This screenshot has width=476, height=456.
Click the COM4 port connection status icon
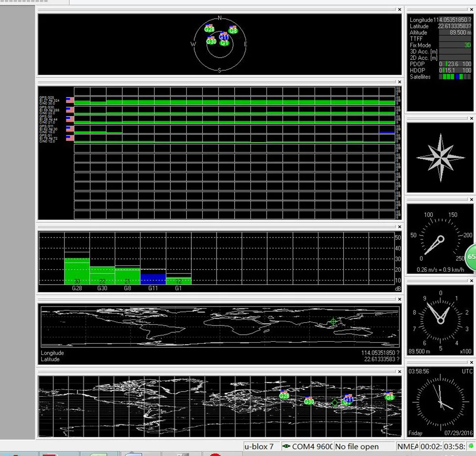(x=286, y=446)
